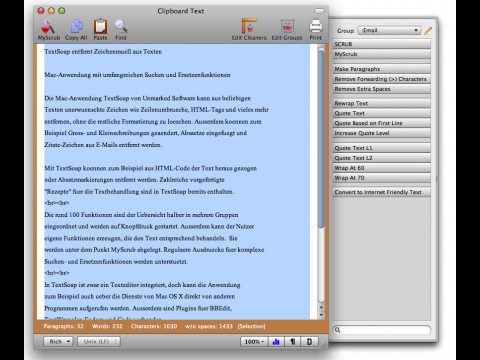Click the cleaner search input field
Screen dimensions: 480x360
point(382,330)
